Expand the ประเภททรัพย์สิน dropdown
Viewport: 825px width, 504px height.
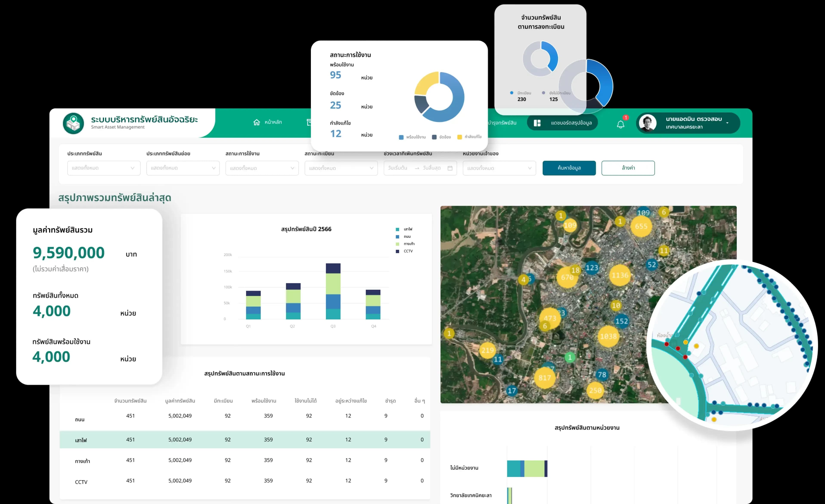pos(104,168)
